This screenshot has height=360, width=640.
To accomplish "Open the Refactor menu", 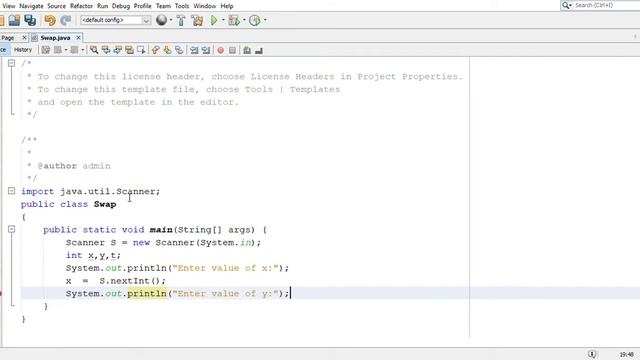I will tap(81, 6).
